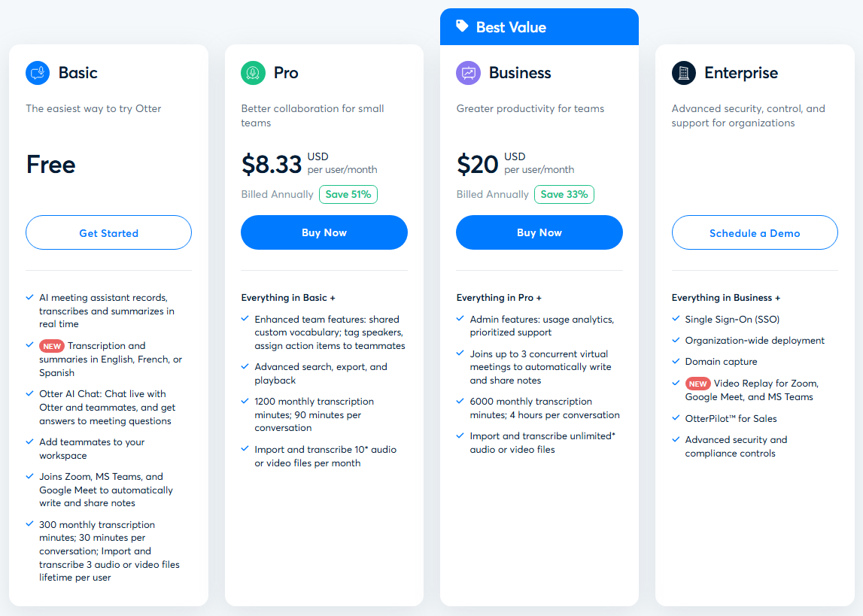
Task: Click the Best Value tag icon
Action: pos(462,26)
